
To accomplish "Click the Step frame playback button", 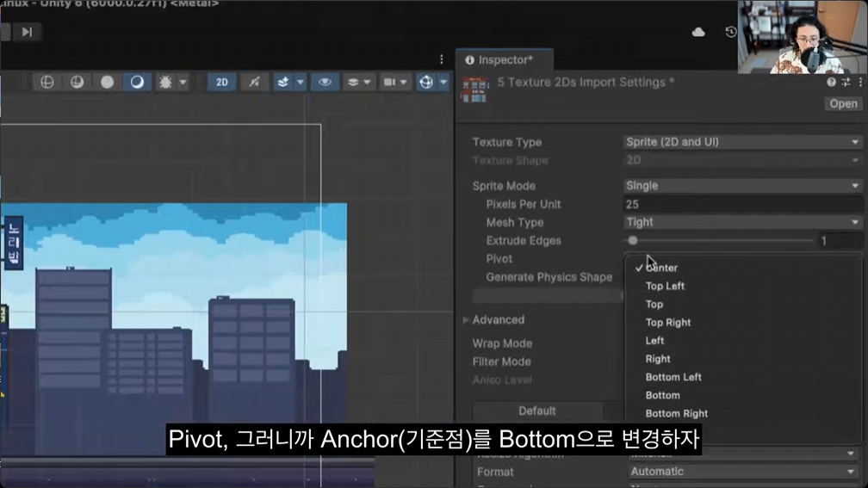I will coord(27,32).
